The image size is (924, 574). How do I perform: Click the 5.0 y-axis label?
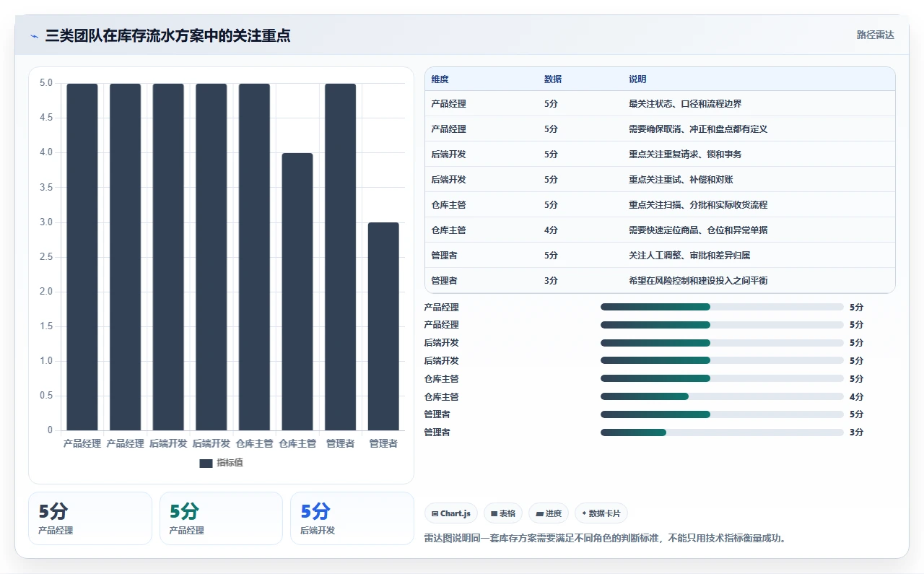(46, 83)
